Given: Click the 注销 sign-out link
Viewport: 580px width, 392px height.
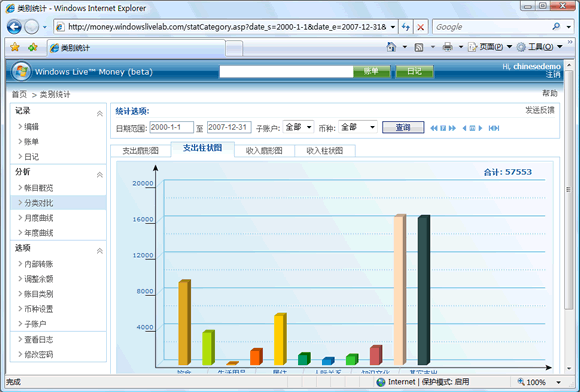Looking at the screenshot, I should (x=553, y=75).
